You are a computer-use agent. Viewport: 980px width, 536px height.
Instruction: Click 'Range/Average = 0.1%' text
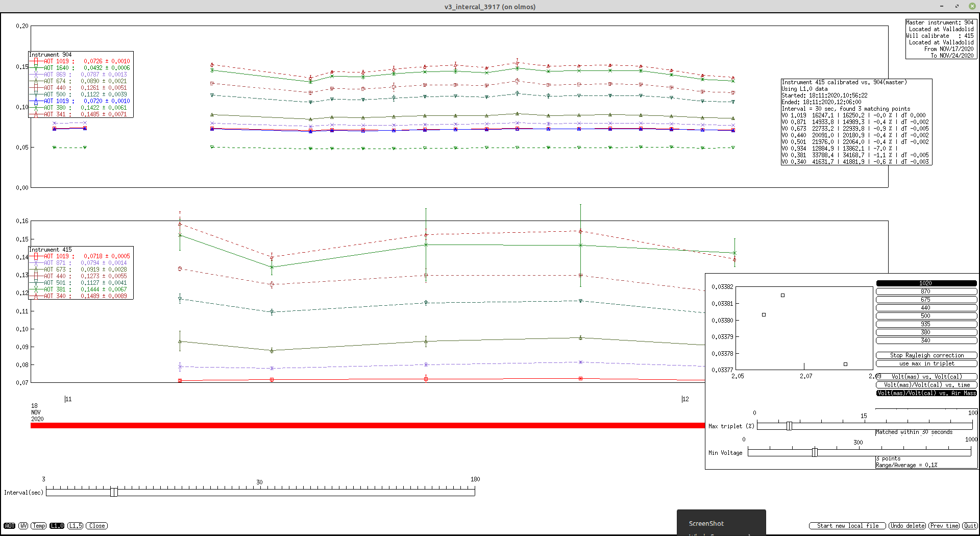[906, 465]
